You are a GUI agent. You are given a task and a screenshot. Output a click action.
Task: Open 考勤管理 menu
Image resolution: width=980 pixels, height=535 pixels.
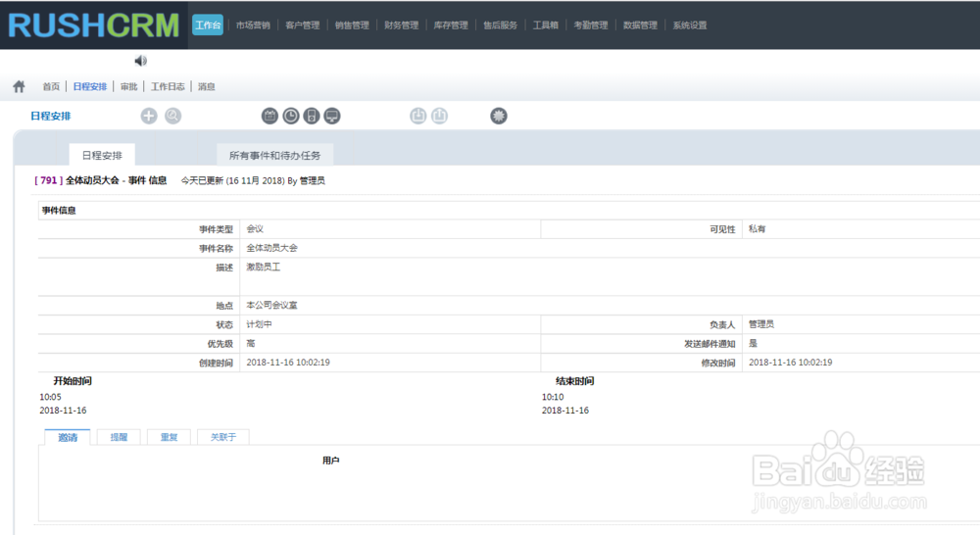tap(591, 25)
